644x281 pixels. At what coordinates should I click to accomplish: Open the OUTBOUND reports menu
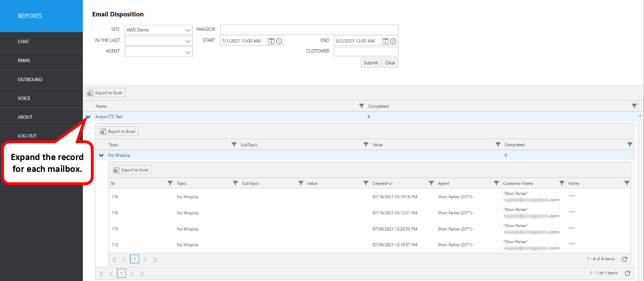pyautogui.click(x=41, y=79)
